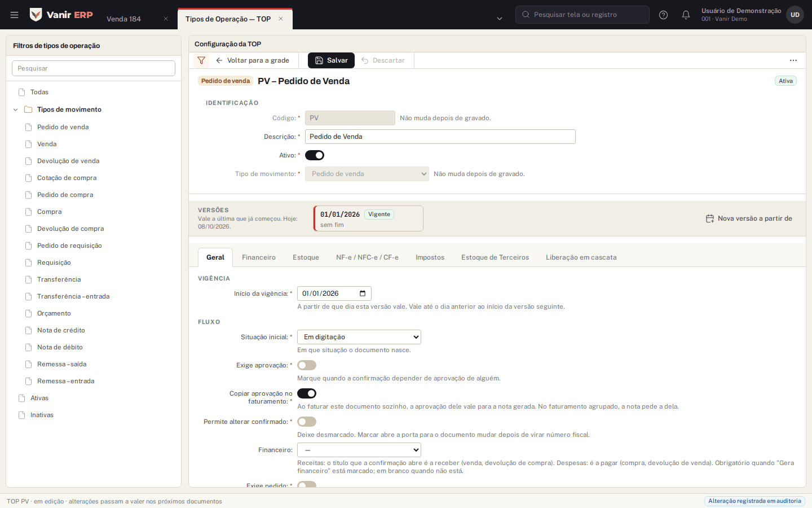Viewport: 812px width, 508px height.
Task: Switch to the Estoque tab
Action: pos(306,257)
